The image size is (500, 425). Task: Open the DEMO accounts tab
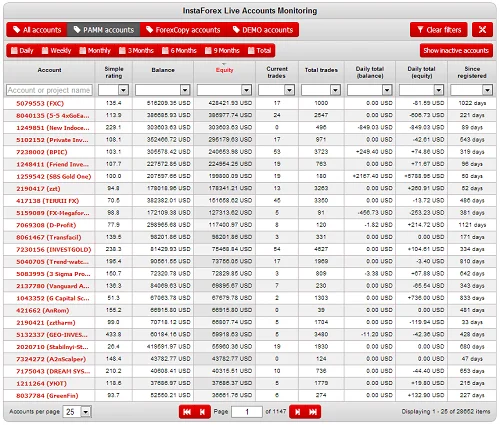pos(263,30)
